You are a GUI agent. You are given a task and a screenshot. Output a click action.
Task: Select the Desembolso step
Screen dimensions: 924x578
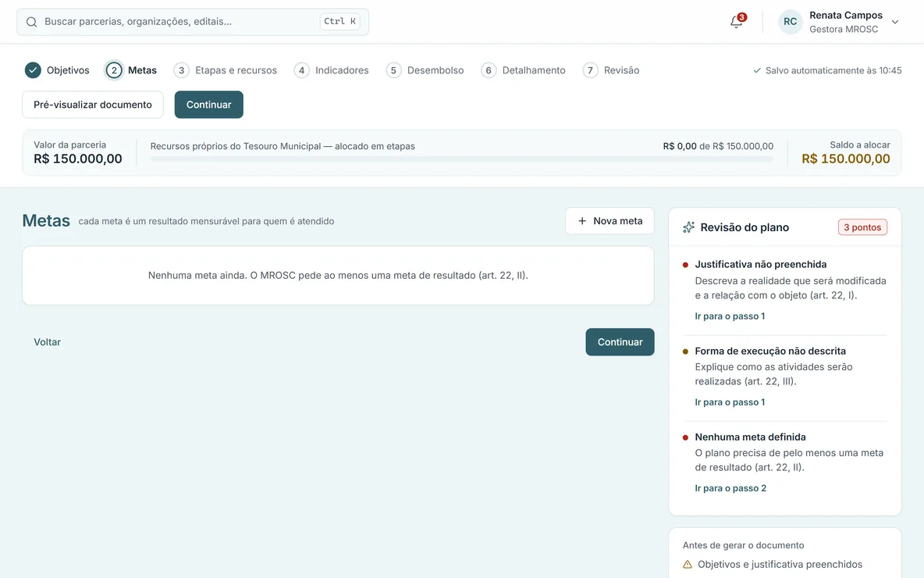(x=425, y=70)
